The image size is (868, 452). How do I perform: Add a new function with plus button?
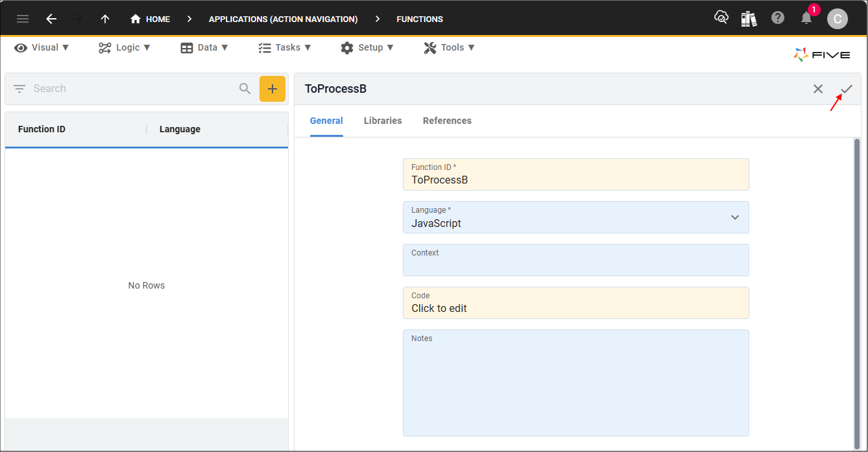(272, 89)
